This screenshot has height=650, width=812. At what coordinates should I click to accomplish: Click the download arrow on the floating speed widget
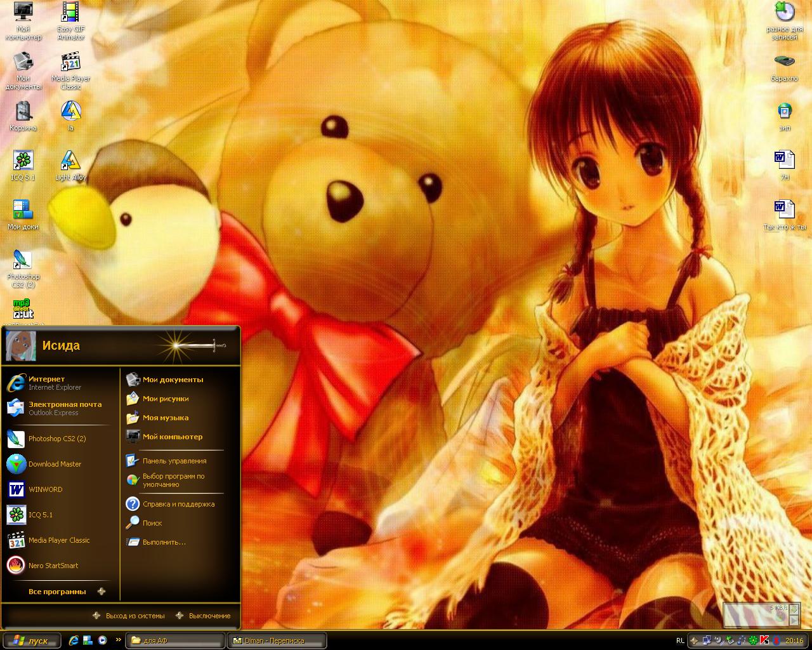tap(794, 609)
